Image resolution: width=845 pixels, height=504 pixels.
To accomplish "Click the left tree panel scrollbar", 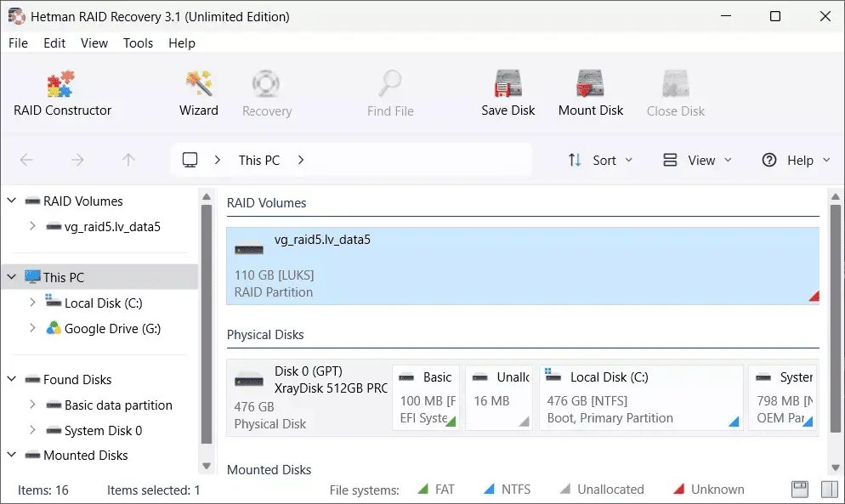I will (x=206, y=324).
